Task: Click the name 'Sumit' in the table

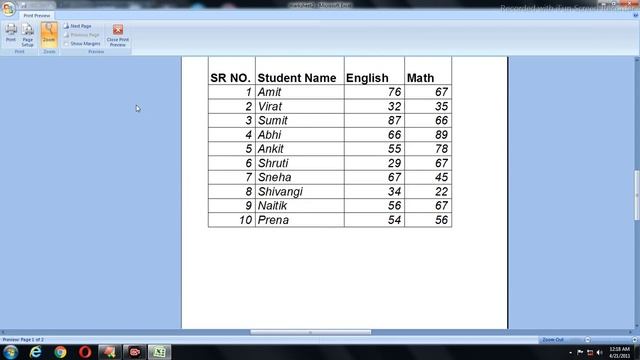Action: click(273, 120)
